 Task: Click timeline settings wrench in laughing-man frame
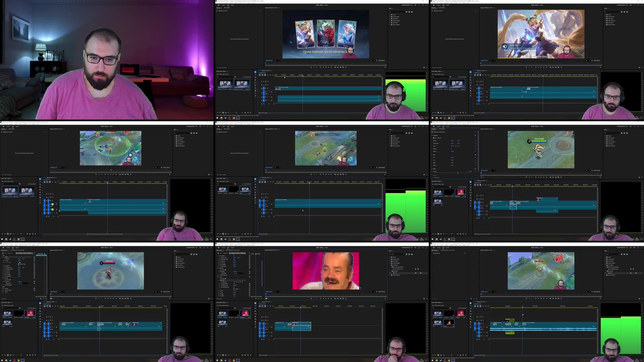(x=270, y=306)
